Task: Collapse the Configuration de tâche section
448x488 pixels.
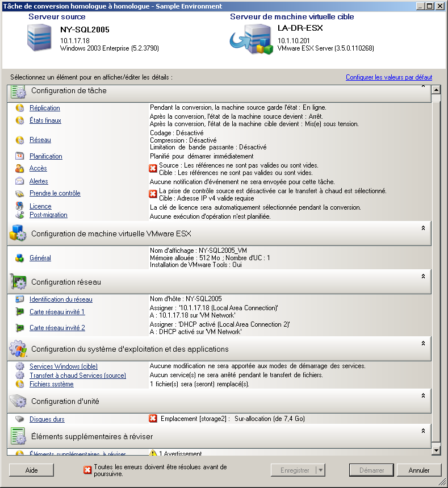Action: tap(423, 86)
